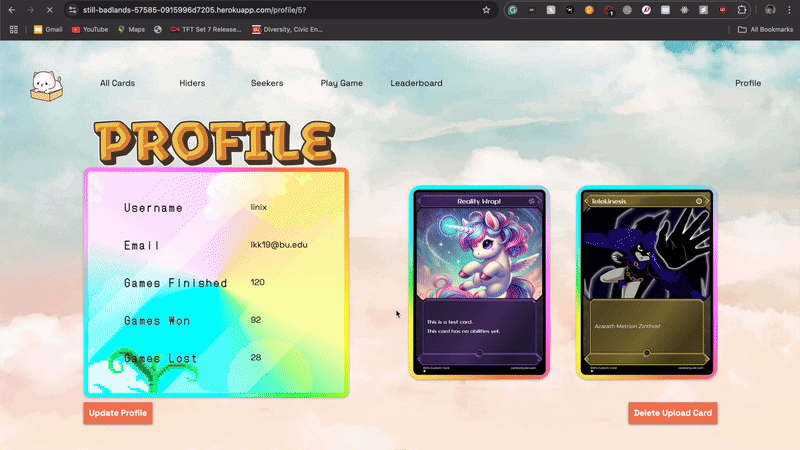This screenshot has width=800, height=450.
Task: Go to All Cards page
Action: [x=117, y=83]
